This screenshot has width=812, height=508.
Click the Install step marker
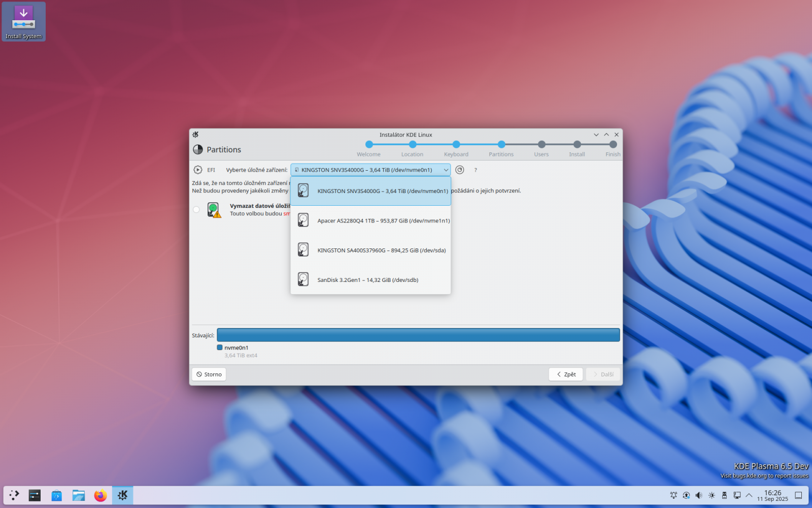(x=577, y=144)
